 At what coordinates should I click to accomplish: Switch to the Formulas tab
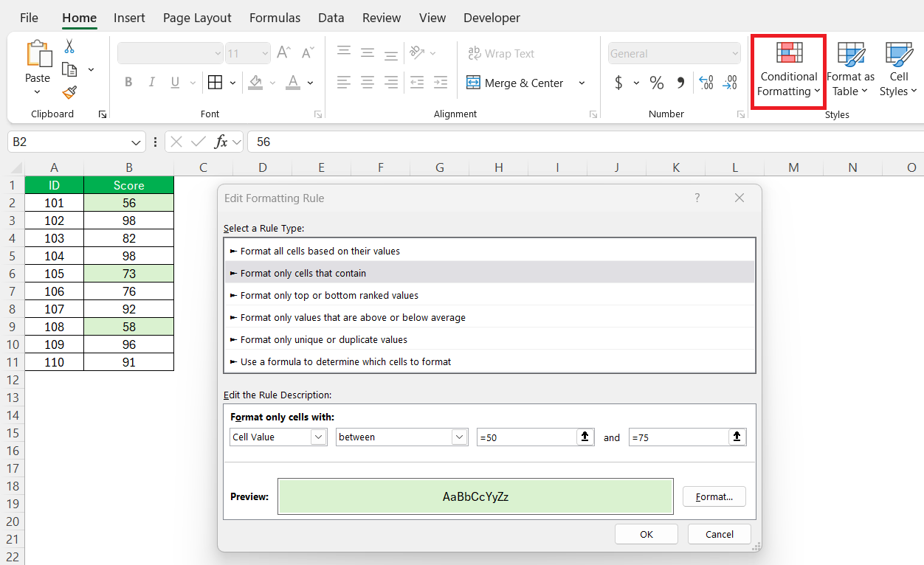[x=275, y=18]
